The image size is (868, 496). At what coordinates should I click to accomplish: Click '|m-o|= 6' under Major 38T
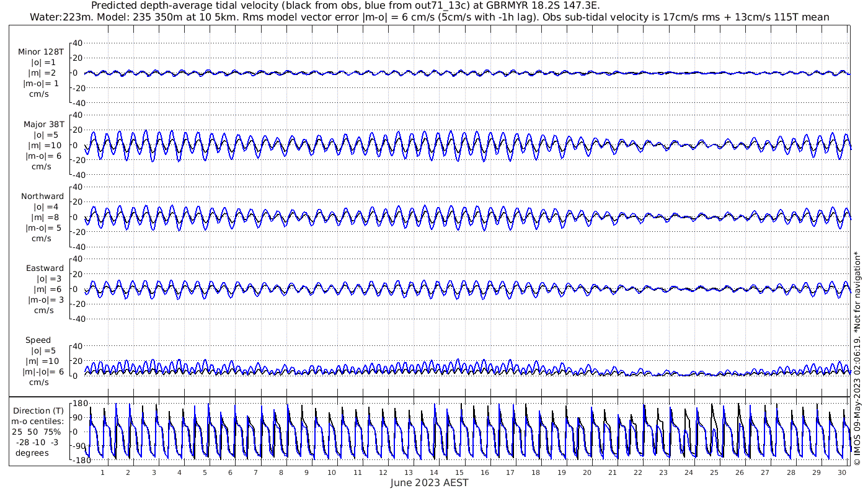tap(42, 156)
